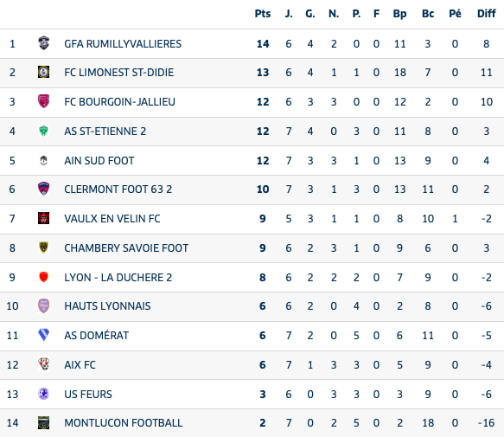The height and width of the screenshot is (437, 504).
Task: Click the Vaulx en Velin FC logo
Action: point(44,218)
